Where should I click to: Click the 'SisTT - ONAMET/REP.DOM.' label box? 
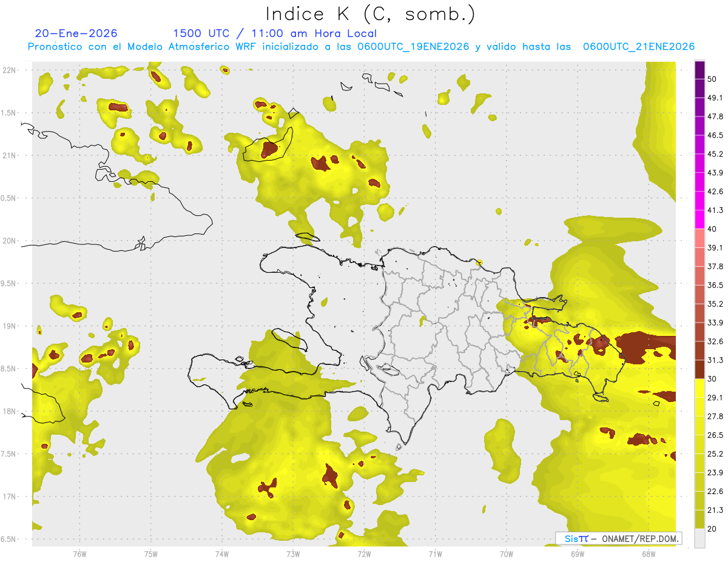618,538
